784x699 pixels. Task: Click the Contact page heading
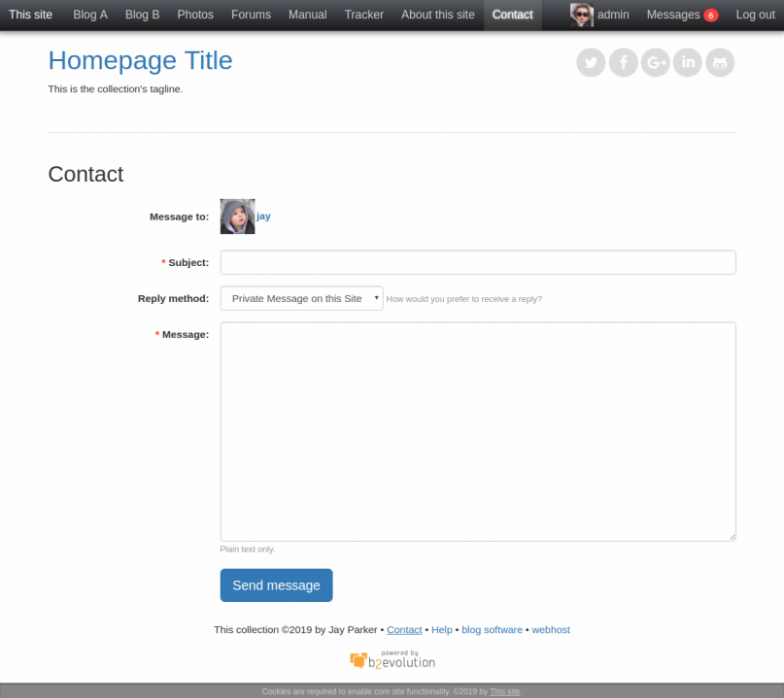[x=85, y=175]
